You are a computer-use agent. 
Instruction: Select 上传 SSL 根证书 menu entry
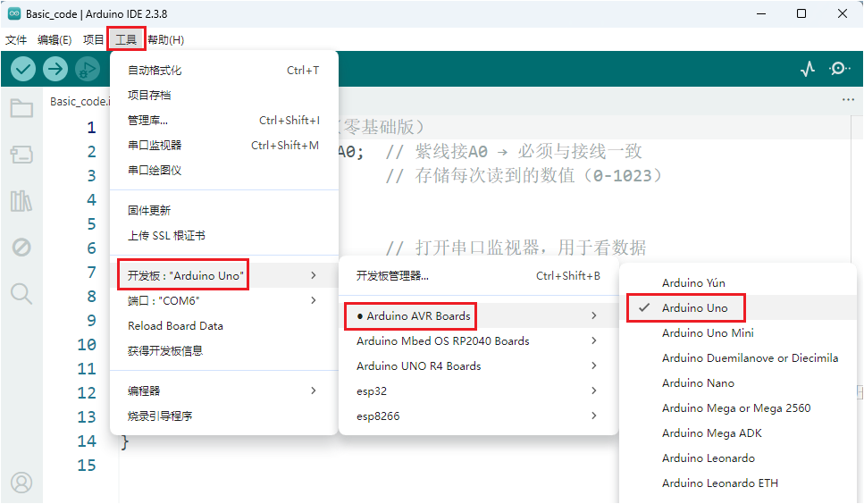pyautogui.click(x=223, y=236)
